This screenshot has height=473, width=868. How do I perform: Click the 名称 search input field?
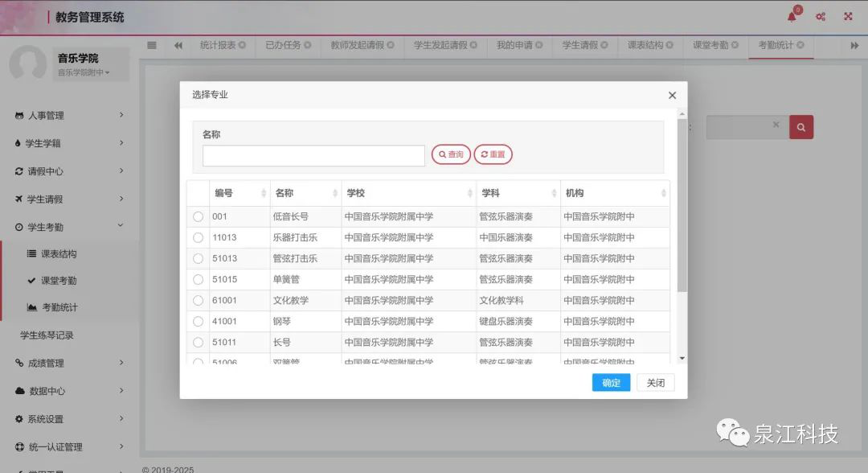click(x=313, y=154)
